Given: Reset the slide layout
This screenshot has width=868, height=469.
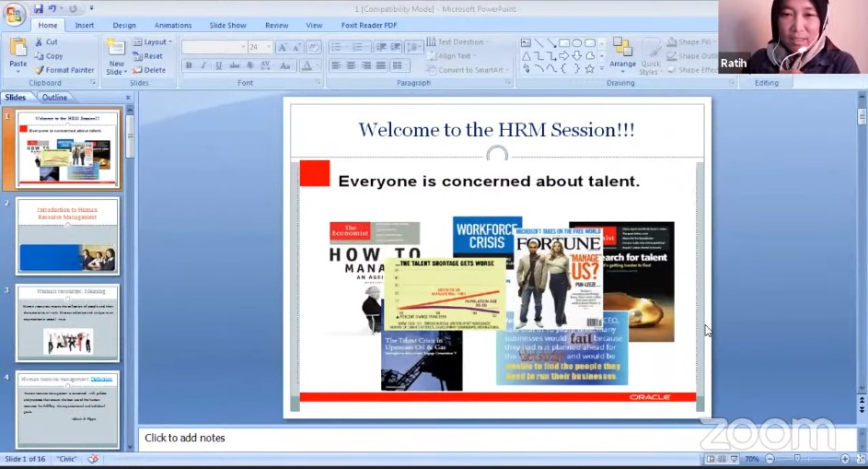Looking at the screenshot, I should [x=147, y=56].
